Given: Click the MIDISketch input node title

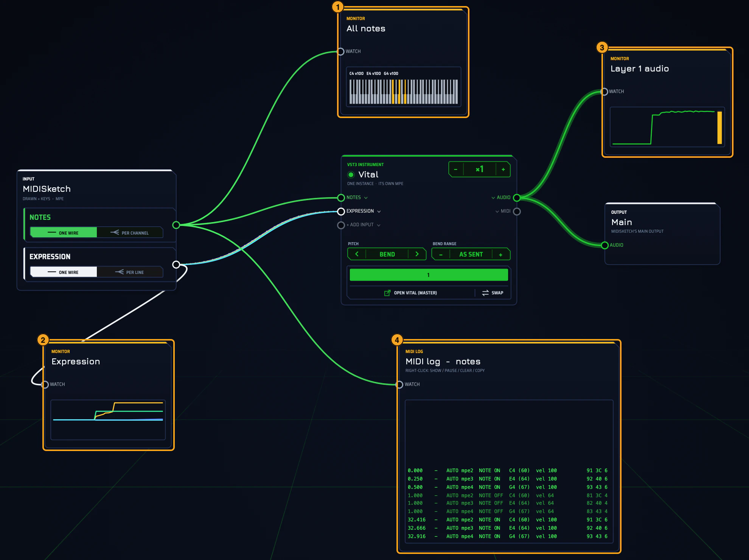Looking at the screenshot, I should point(47,189).
